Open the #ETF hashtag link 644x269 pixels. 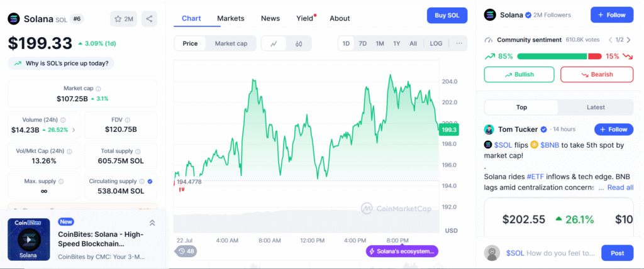coord(536,177)
